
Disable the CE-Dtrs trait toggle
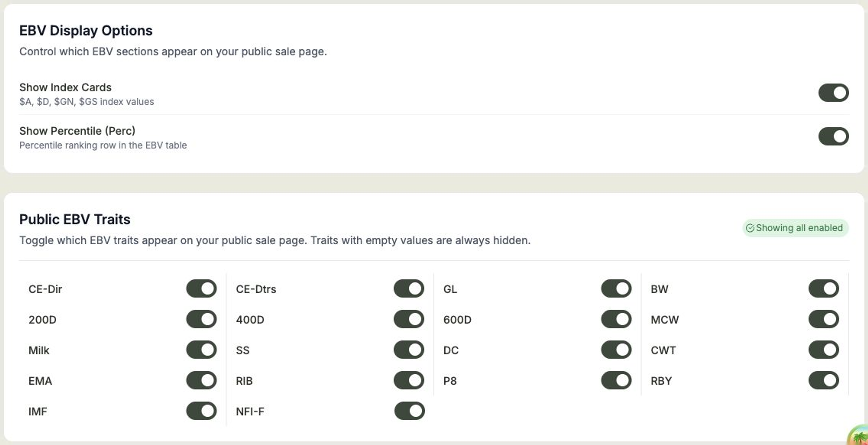409,289
